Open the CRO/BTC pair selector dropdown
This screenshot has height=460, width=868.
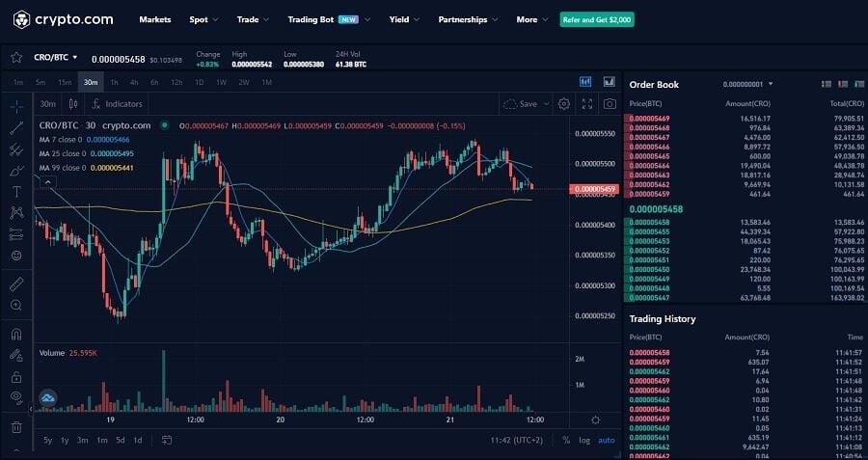point(56,57)
